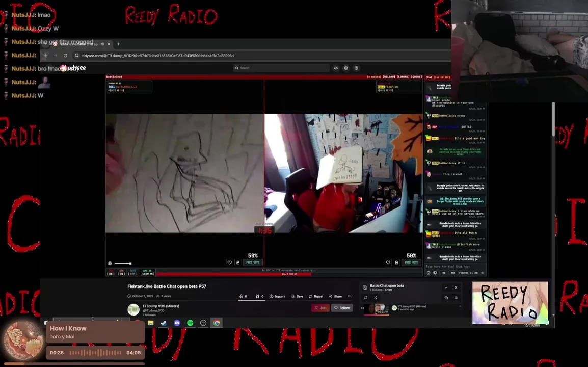Click lock icon under left contestant

pos(238,263)
